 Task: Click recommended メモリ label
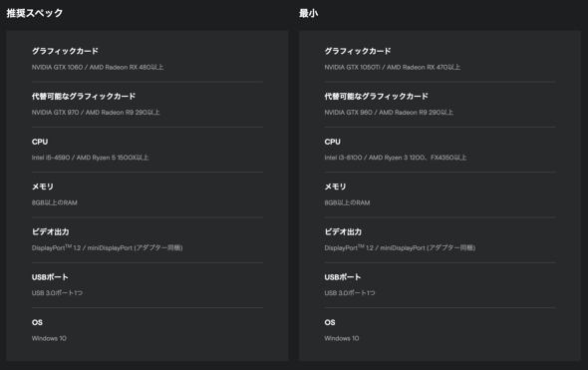click(43, 186)
